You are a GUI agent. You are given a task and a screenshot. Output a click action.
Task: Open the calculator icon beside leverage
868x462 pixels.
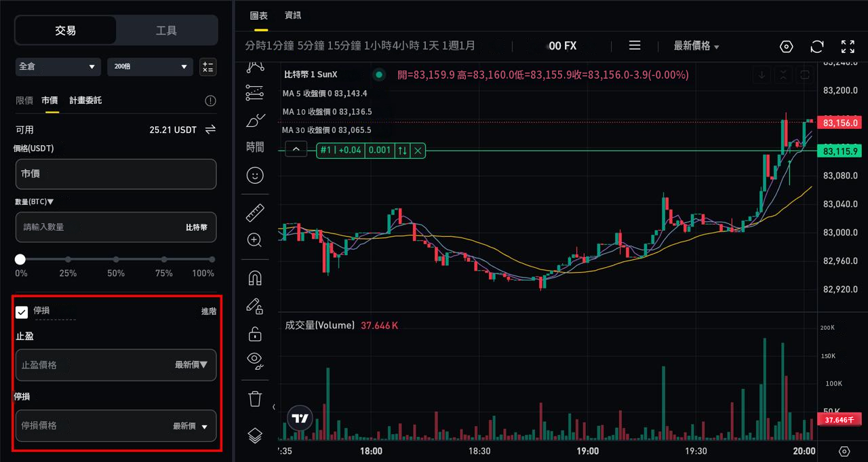click(x=208, y=66)
